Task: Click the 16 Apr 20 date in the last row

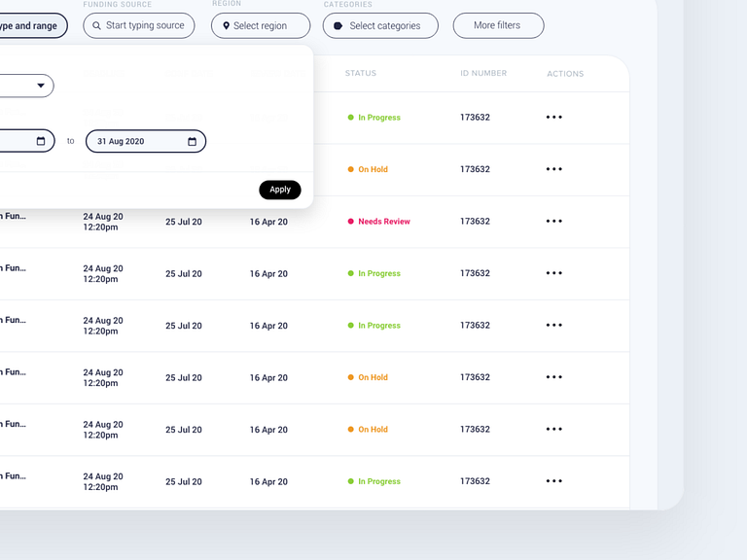Action: (x=268, y=482)
